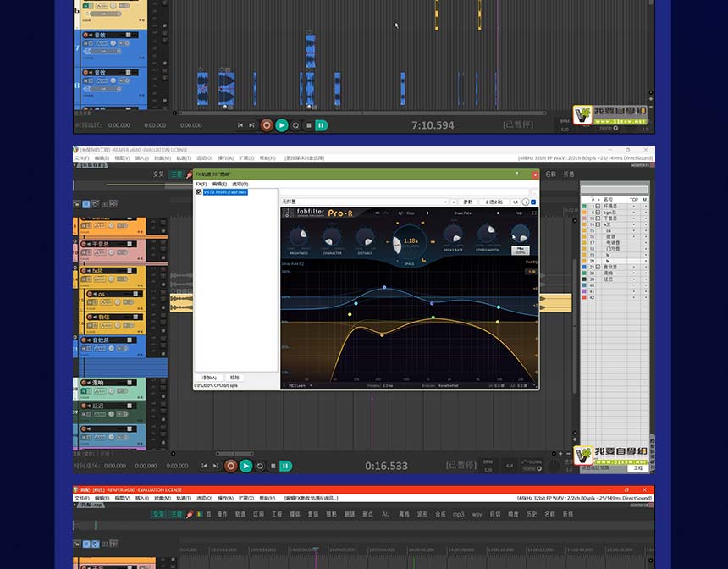Viewport: 728px width, 569px height.
Task: Toggle repeat loop in the middle transport
Action: [259, 466]
